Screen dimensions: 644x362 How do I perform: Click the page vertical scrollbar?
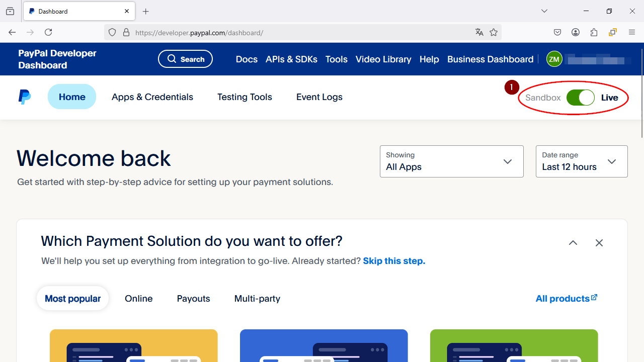coord(641,93)
